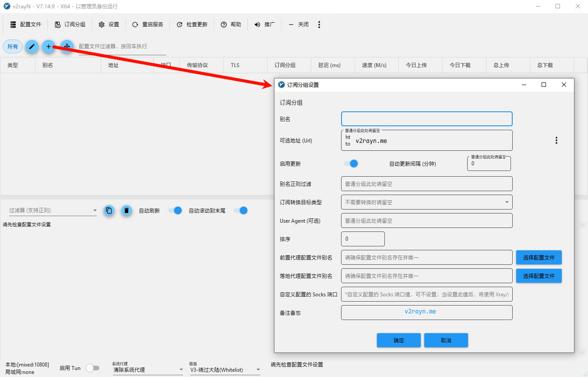Click the trash clear log icon

[x=127, y=210]
